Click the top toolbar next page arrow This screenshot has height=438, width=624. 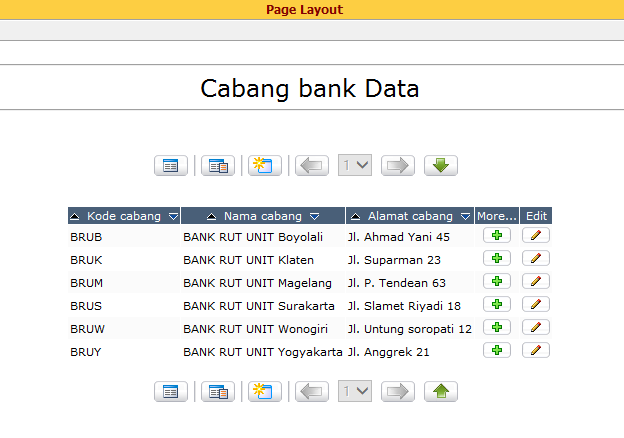click(398, 165)
